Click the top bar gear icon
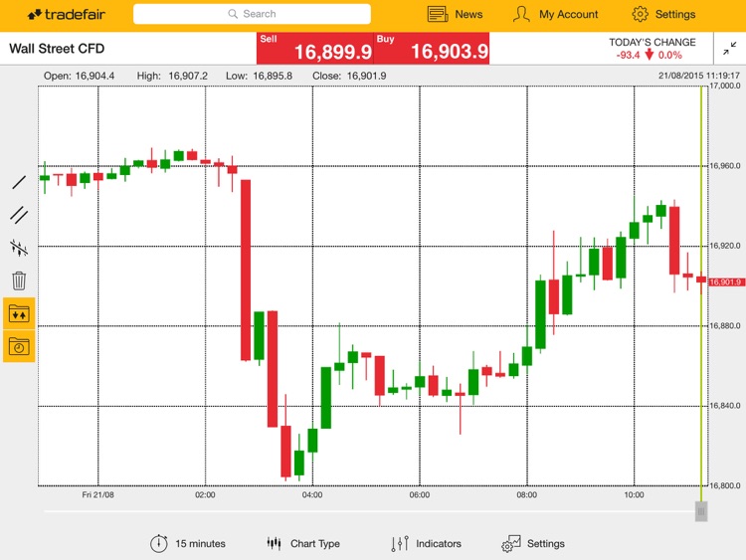746x560 pixels. click(x=640, y=14)
